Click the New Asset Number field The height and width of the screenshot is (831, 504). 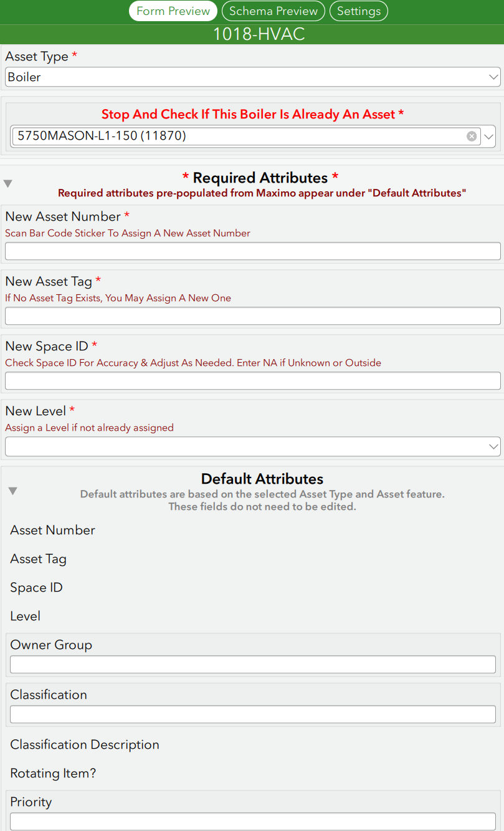click(252, 251)
